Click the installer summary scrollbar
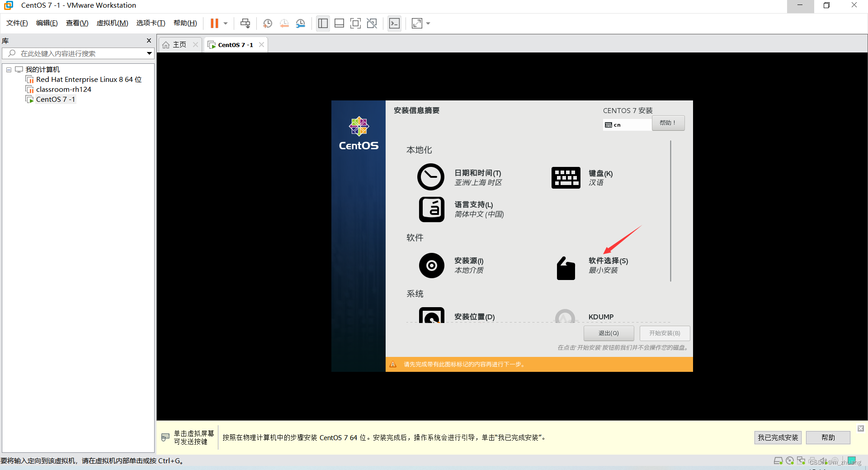The height and width of the screenshot is (470, 868). (670, 211)
